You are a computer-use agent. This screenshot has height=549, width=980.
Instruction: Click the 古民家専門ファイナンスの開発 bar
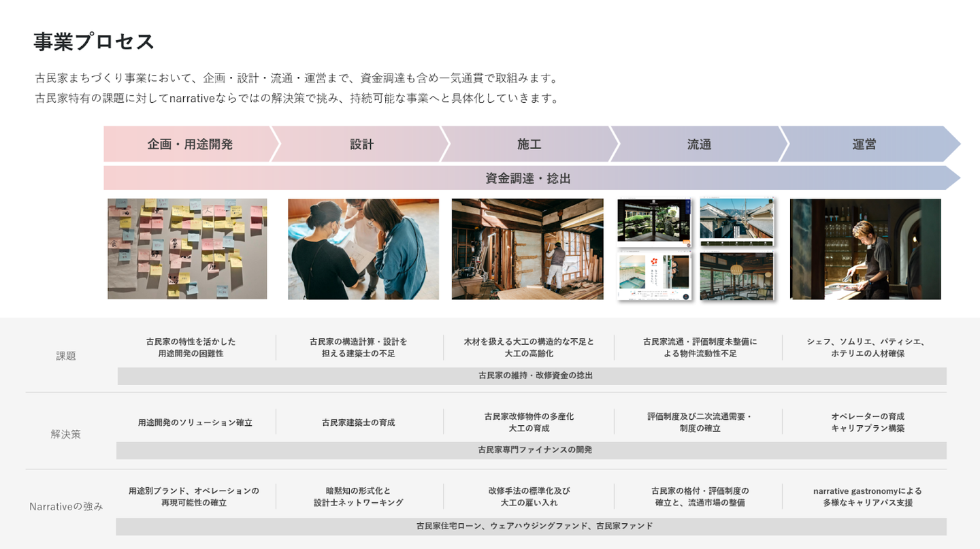(532, 450)
